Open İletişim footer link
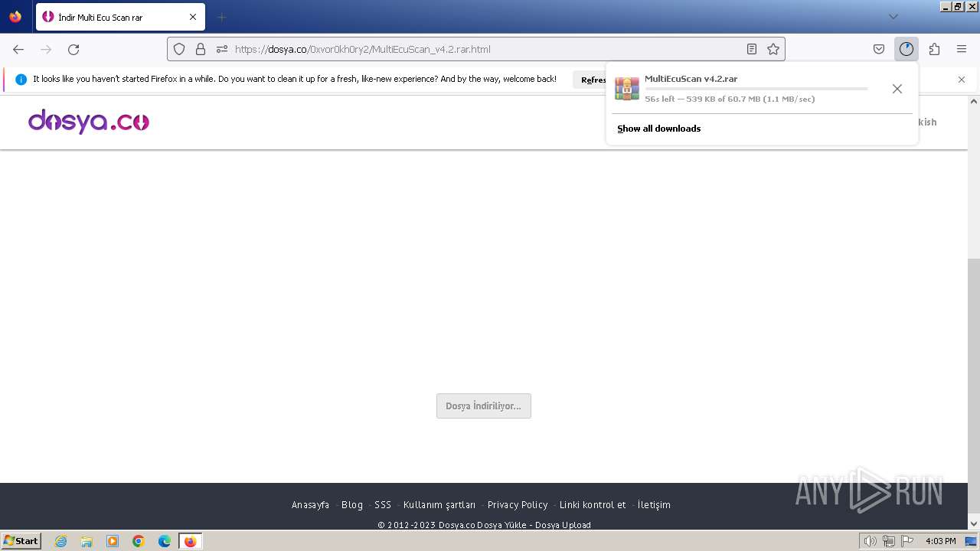 pyautogui.click(x=654, y=505)
